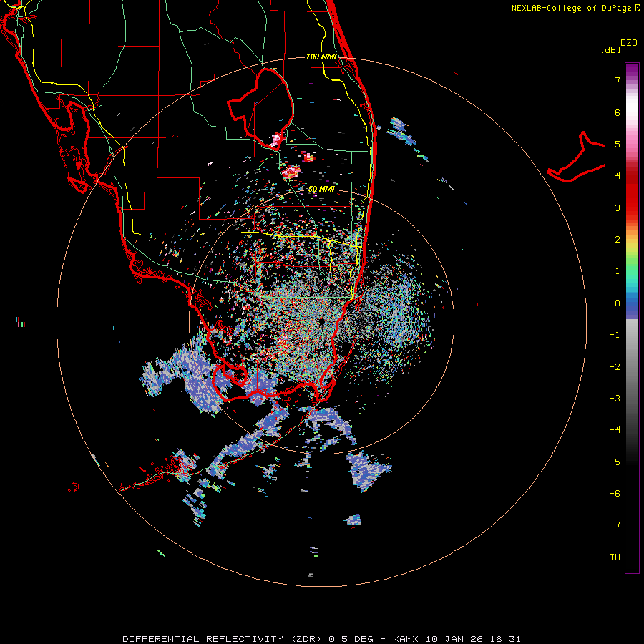Click the -3 dB tick label on the scale
The width and height of the screenshot is (644, 644).
coord(615,399)
